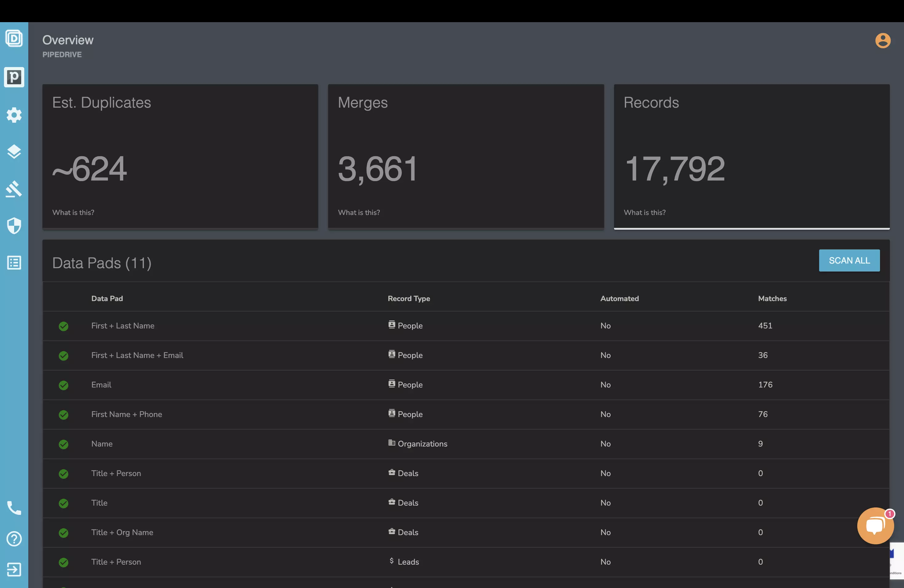Image resolution: width=904 pixels, height=588 pixels.
Task: Open the user profile avatar top right
Action: point(883,40)
